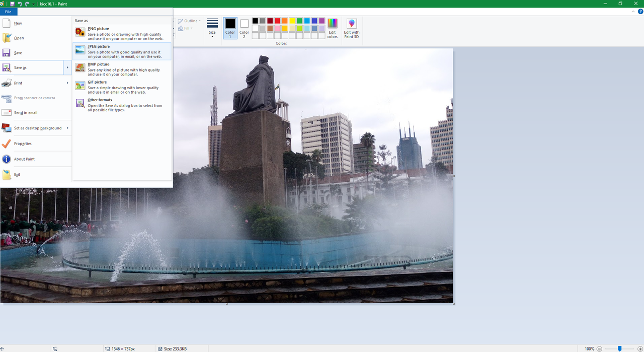Click the zoom slider handle

tap(620, 348)
